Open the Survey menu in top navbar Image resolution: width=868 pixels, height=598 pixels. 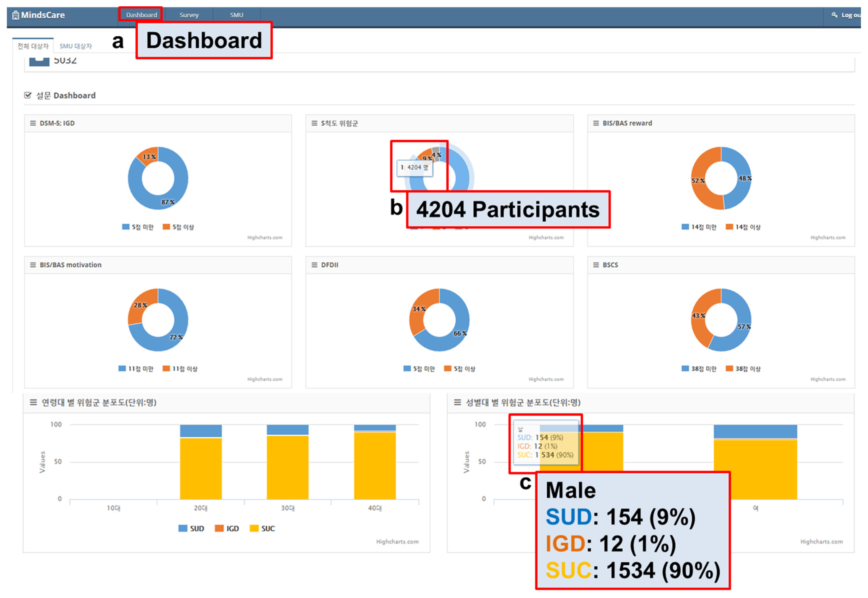pos(189,15)
